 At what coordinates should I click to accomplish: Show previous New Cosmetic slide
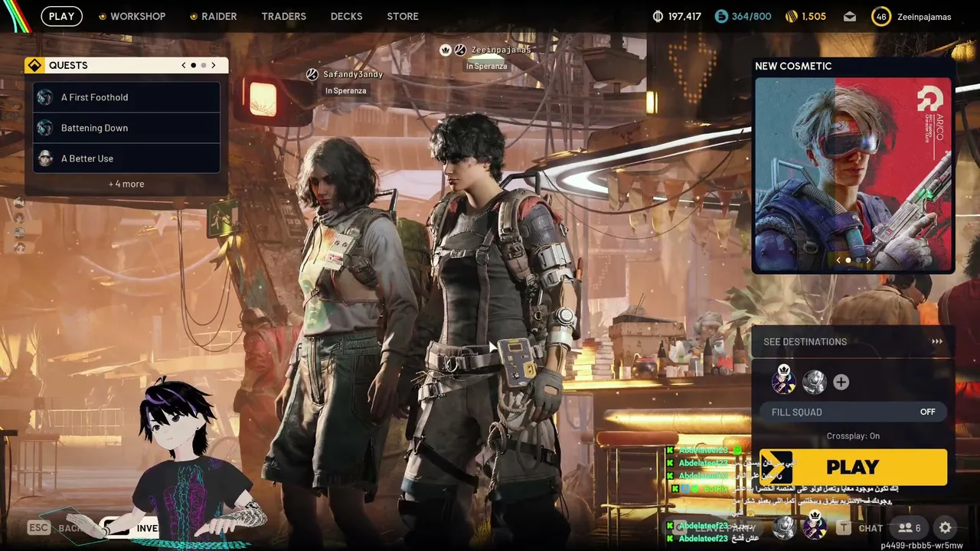(838, 260)
